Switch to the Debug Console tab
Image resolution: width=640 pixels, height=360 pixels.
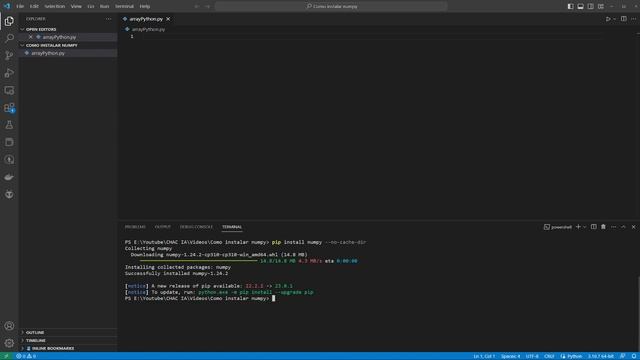coord(196,227)
